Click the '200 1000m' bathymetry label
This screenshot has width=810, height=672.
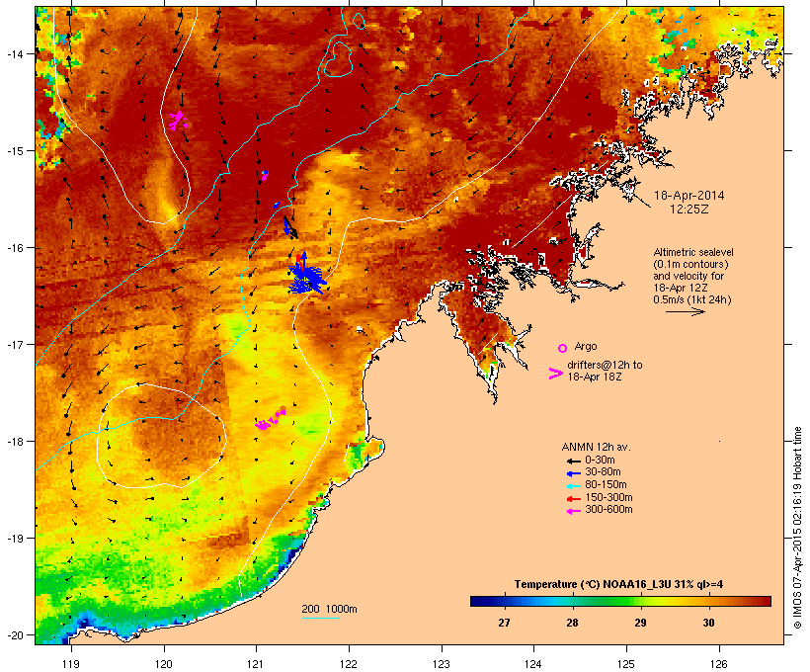(329, 609)
